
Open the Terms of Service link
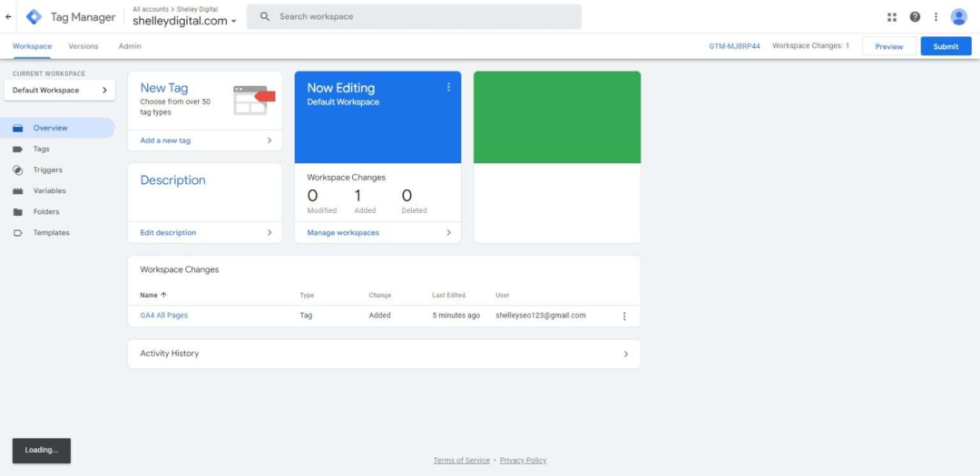click(461, 461)
